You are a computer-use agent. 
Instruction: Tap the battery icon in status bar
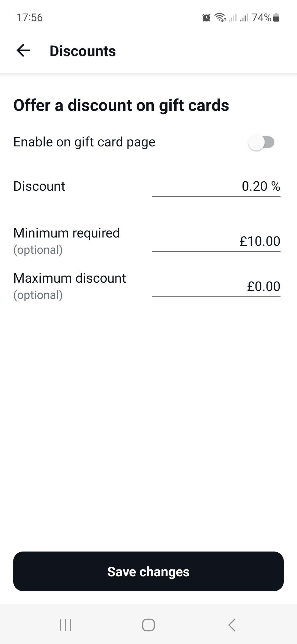(x=277, y=18)
